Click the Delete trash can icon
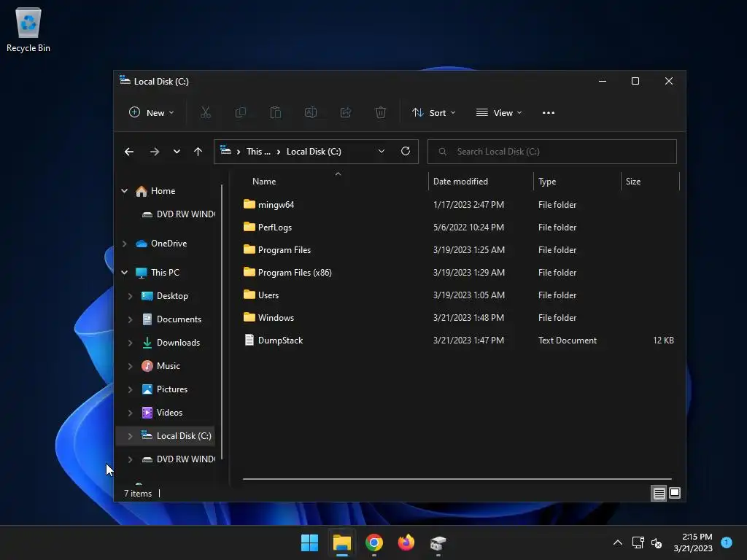The height and width of the screenshot is (560, 747). pos(381,113)
